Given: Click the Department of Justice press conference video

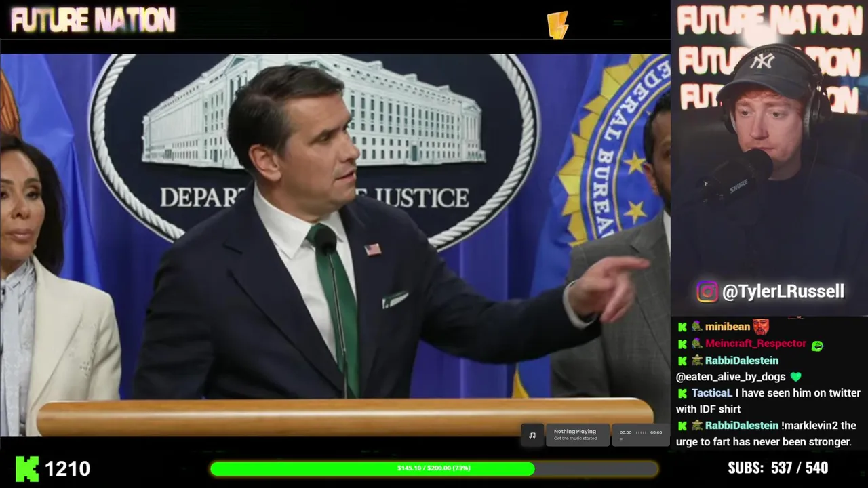Looking at the screenshot, I should pyautogui.click(x=335, y=245).
